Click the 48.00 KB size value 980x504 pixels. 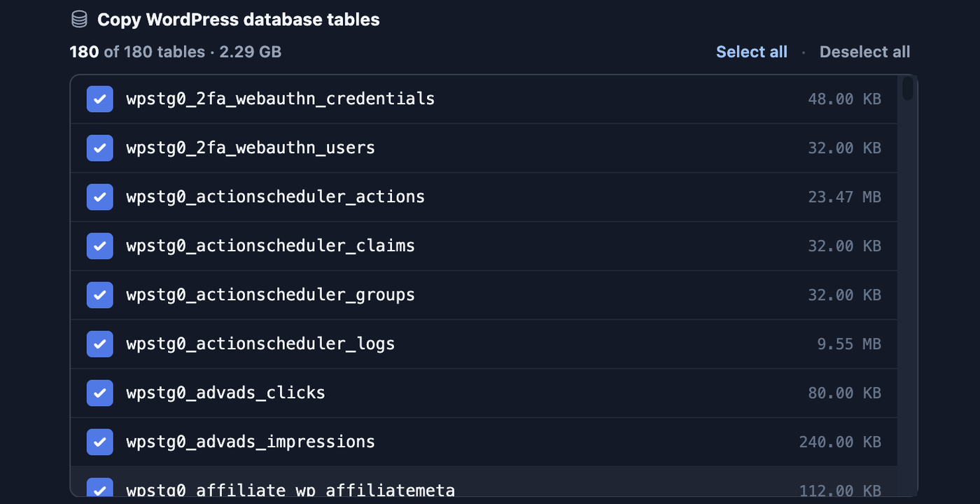844,99
